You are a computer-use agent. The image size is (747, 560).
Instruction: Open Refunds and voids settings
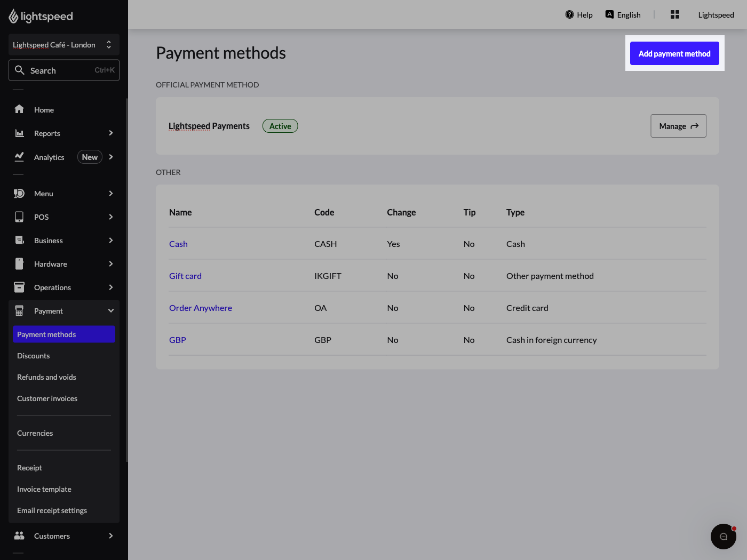click(x=46, y=377)
